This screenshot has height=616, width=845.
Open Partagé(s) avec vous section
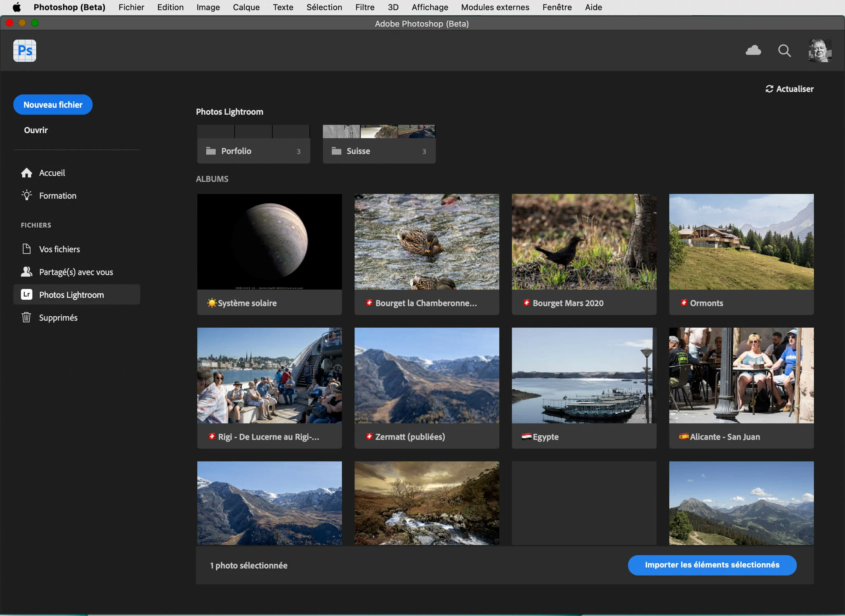76,272
